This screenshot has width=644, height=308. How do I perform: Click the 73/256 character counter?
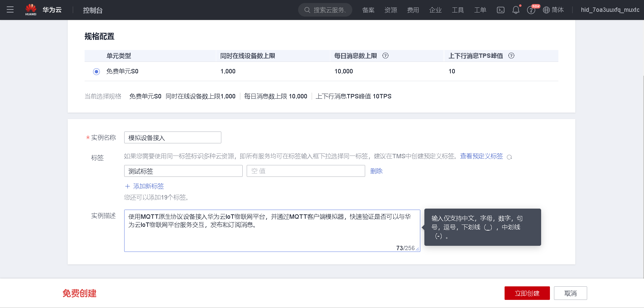[405, 248]
